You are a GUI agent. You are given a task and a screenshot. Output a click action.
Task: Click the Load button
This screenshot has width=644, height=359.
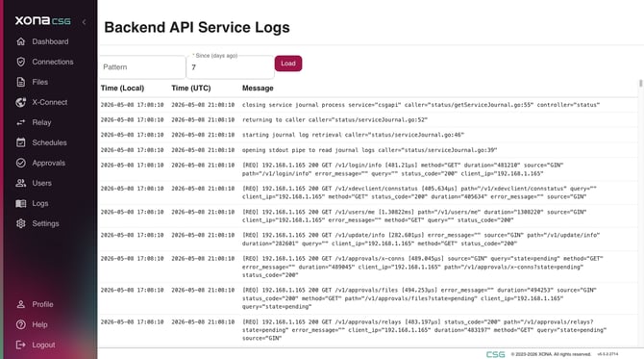click(x=288, y=64)
